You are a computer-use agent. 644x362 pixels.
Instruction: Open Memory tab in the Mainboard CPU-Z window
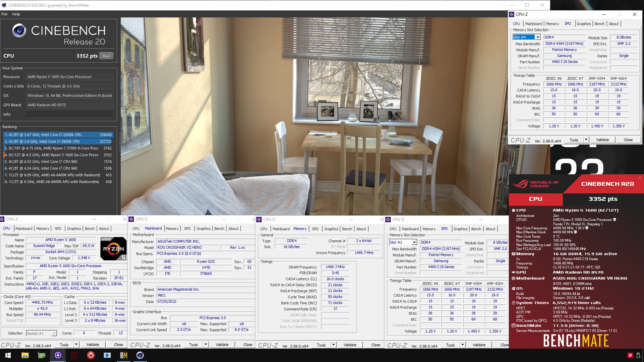(172, 229)
